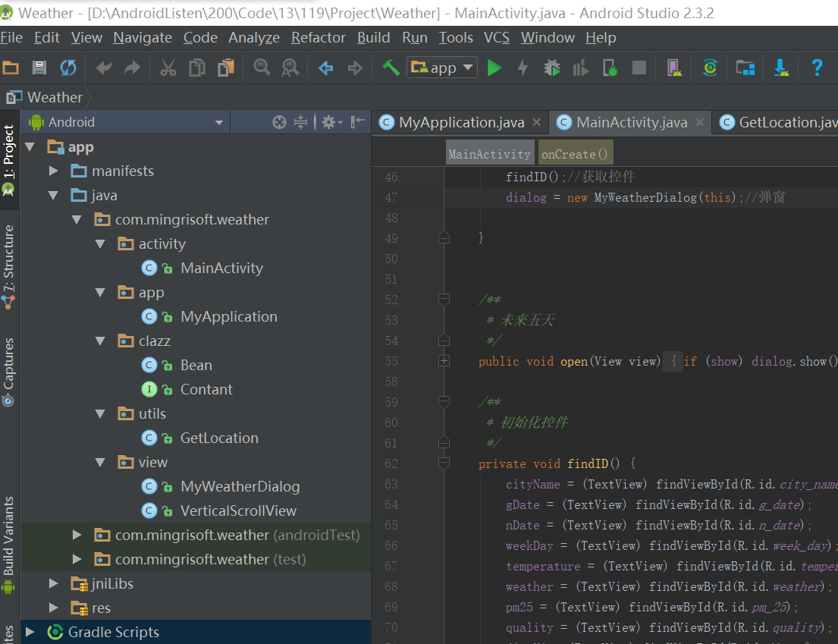The image size is (838, 644).
Task: Collapse the clazz package
Action: (100, 341)
